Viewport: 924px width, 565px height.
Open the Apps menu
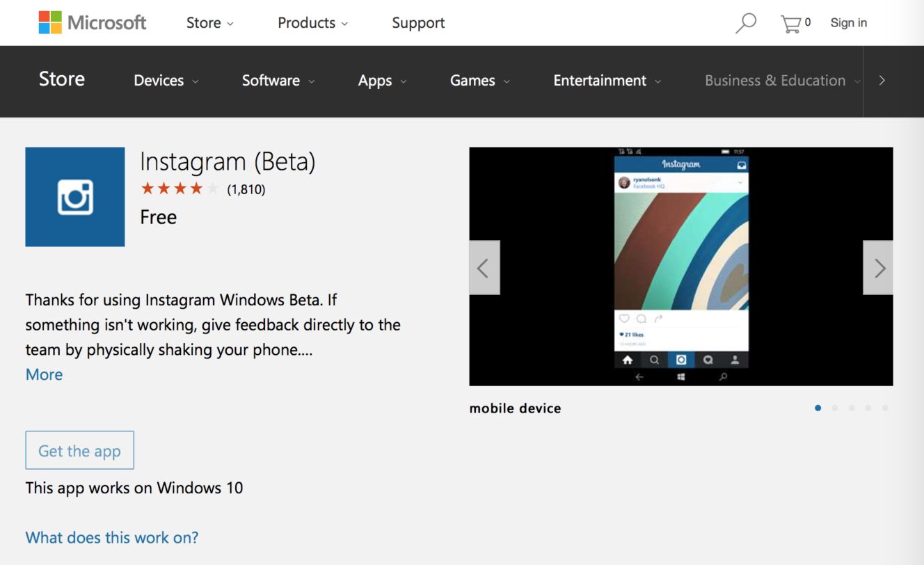(x=382, y=81)
